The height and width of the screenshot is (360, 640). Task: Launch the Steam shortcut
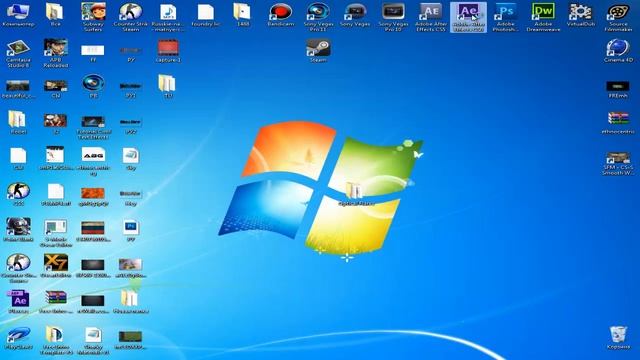pos(318,51)
